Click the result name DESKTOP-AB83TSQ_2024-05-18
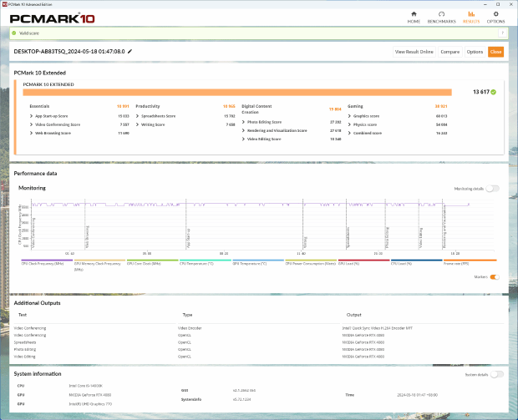The width and height of the screenshot is (518, 420). tap(69, 51)
